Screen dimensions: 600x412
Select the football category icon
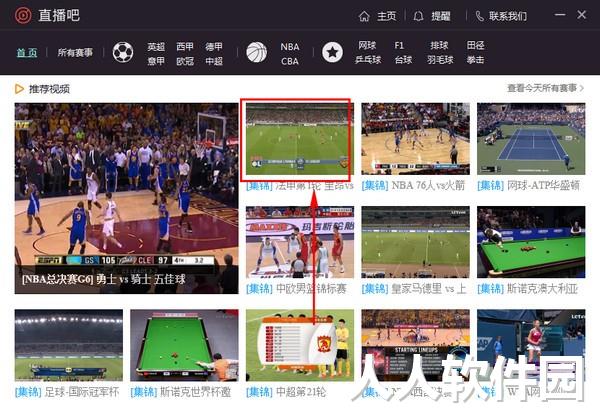click(x=123, y=52)
